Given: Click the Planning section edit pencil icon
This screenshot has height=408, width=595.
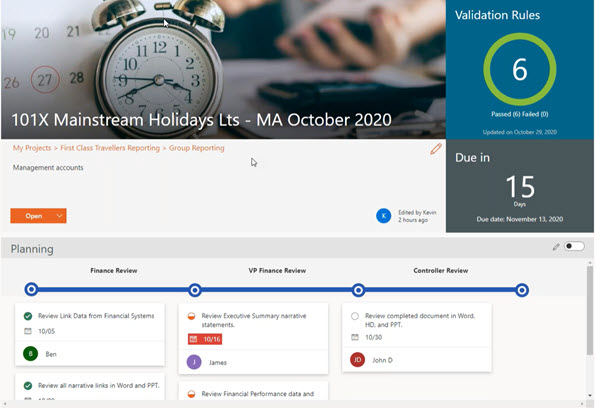Looking at the screenshot, I should tap(556, 247).
